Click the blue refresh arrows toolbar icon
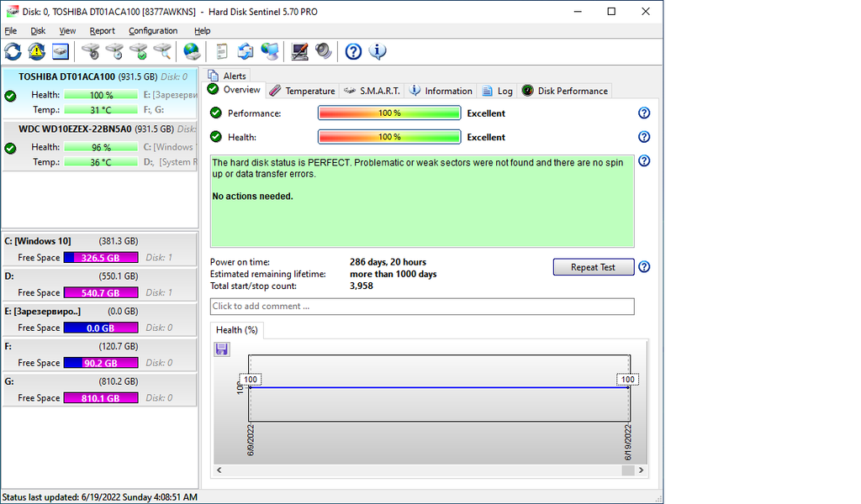This screenshot has height=504, width=861. coord(13,51)
